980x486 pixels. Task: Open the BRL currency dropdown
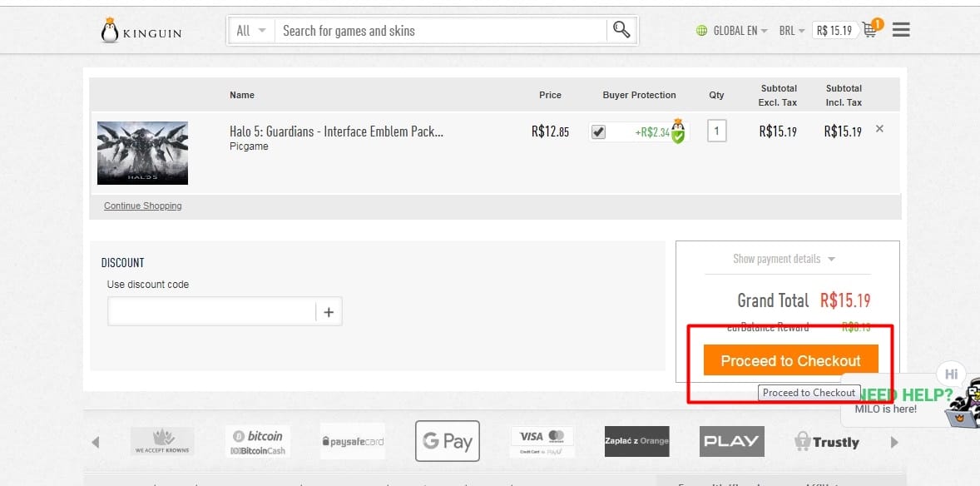pos(792,30)
